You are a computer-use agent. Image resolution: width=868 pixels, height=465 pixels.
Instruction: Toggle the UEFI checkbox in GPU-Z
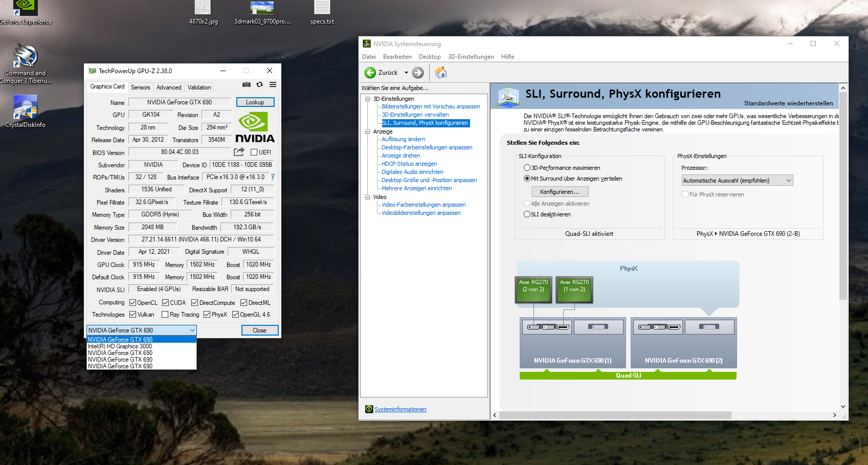click(254, 152)
